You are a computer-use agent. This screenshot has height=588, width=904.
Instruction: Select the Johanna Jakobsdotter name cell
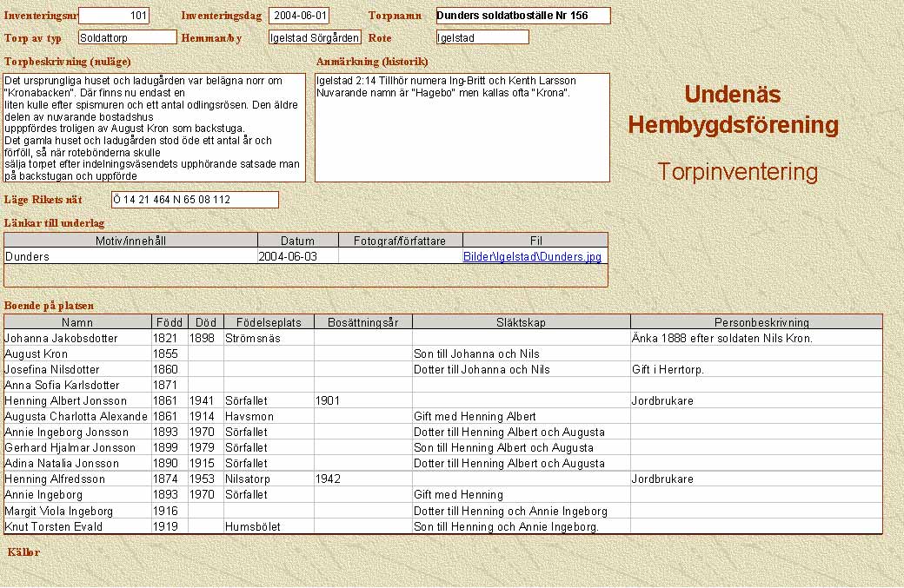[77, 338]
